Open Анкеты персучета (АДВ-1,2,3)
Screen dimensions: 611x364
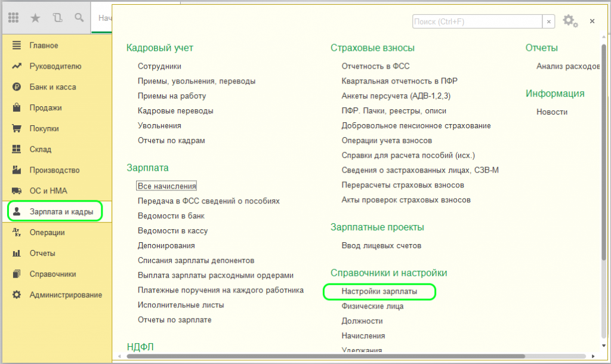click(x=396, y=96)
